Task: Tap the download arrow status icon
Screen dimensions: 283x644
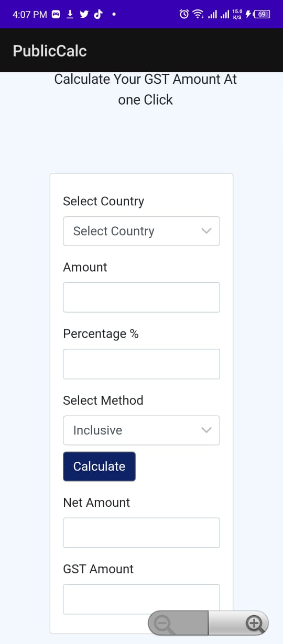Action: coord(70,14)
